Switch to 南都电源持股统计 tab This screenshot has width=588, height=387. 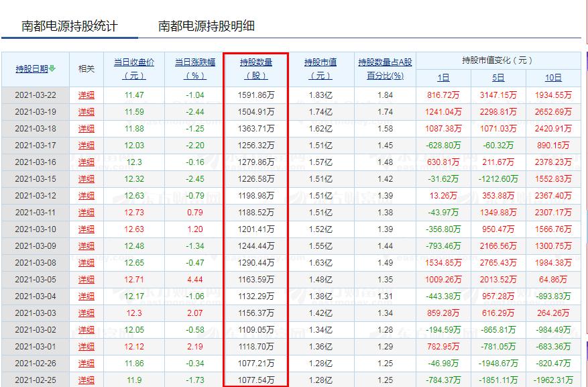click(x=70, y=26)
